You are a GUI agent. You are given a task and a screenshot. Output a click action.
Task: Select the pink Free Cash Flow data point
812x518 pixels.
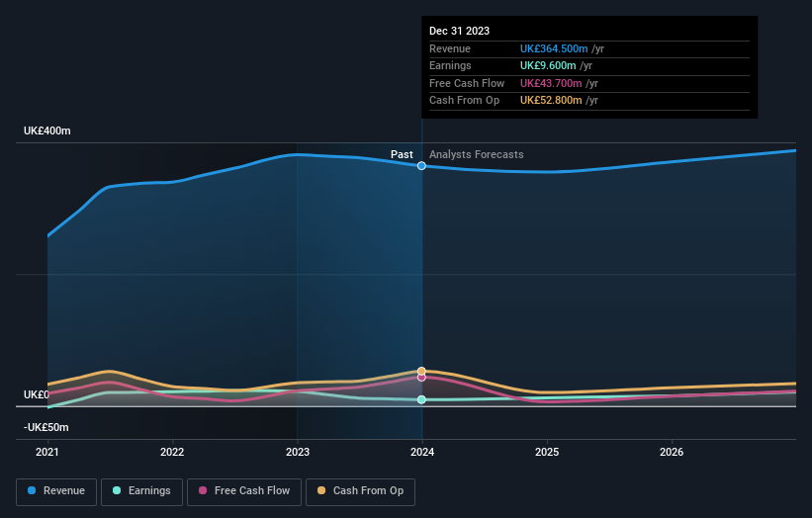point(421,378)
